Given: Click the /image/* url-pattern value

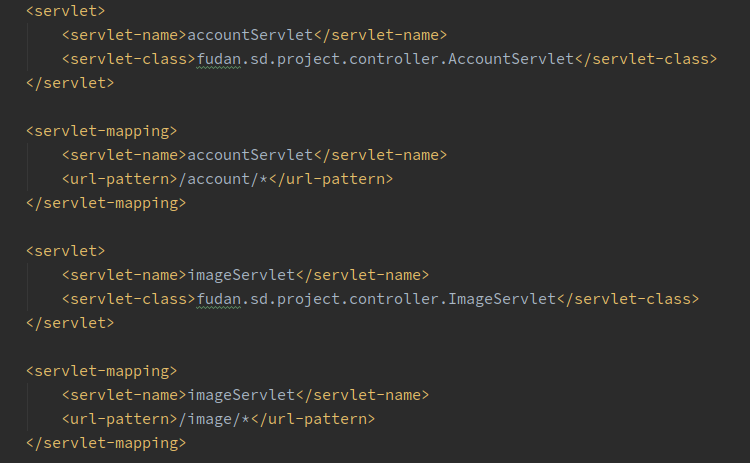Looking at the screenshot, I should pyautogui.click(x=214, y=419).
